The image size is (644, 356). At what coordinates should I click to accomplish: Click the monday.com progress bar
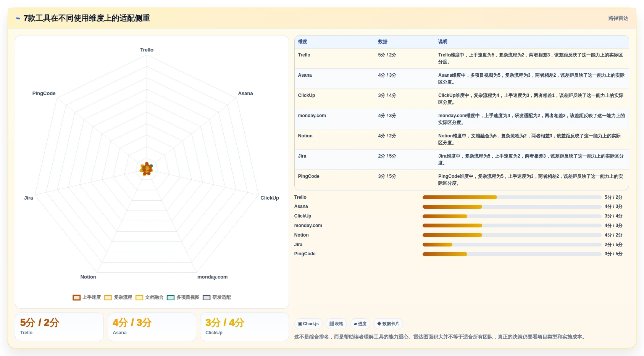[x=512, y=226]
